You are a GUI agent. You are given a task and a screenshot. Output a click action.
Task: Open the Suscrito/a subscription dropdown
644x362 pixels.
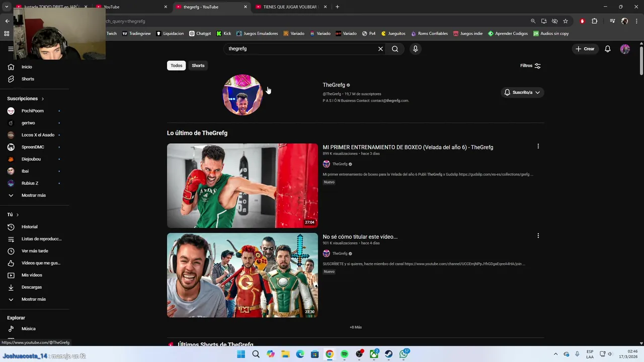(522, 93)
